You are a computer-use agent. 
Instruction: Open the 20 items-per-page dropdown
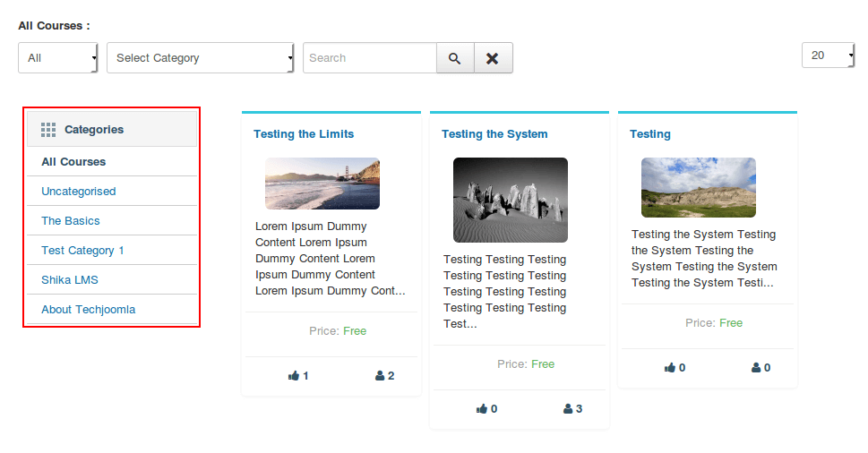[828, 56]
